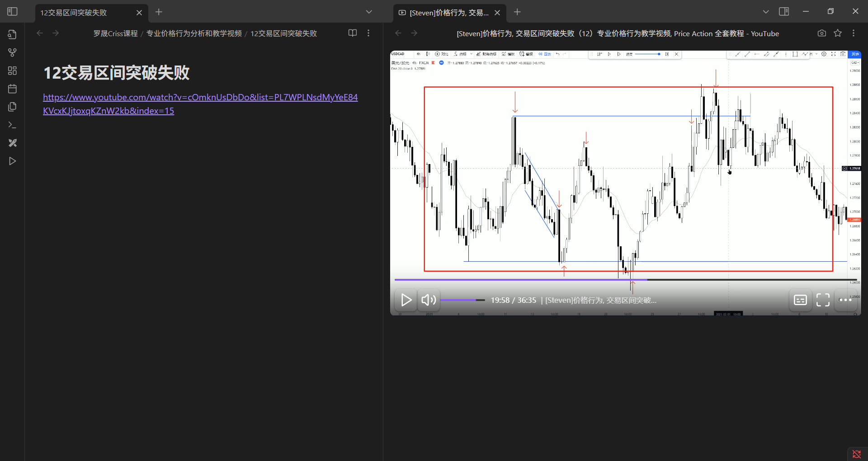Open 专业价格行为分析和教学视频 breadcrumb folder
This screenshot has width=868, height=461.
(194, 33)
